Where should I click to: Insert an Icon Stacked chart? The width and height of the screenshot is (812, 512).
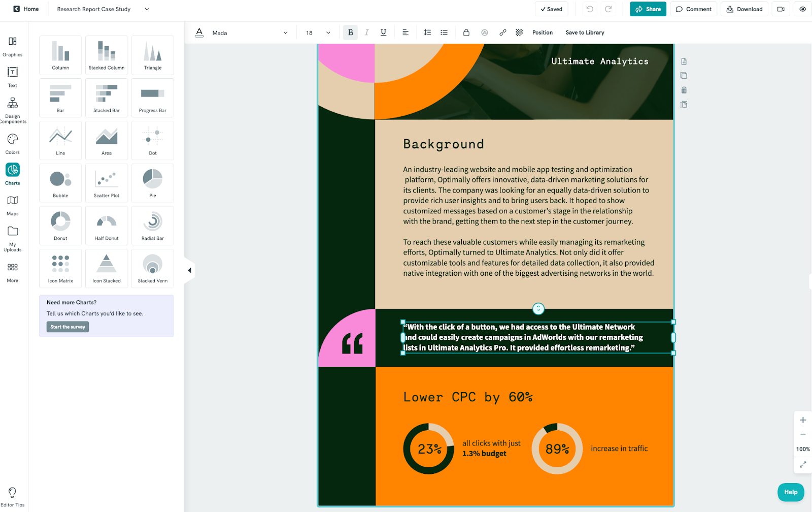[x=107, y=268]
